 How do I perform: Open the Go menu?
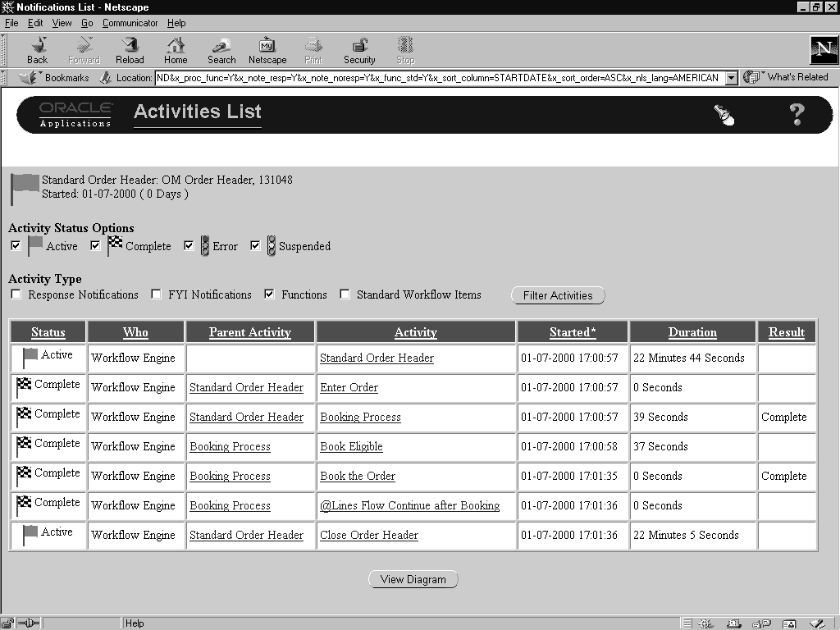click(87, 23)
